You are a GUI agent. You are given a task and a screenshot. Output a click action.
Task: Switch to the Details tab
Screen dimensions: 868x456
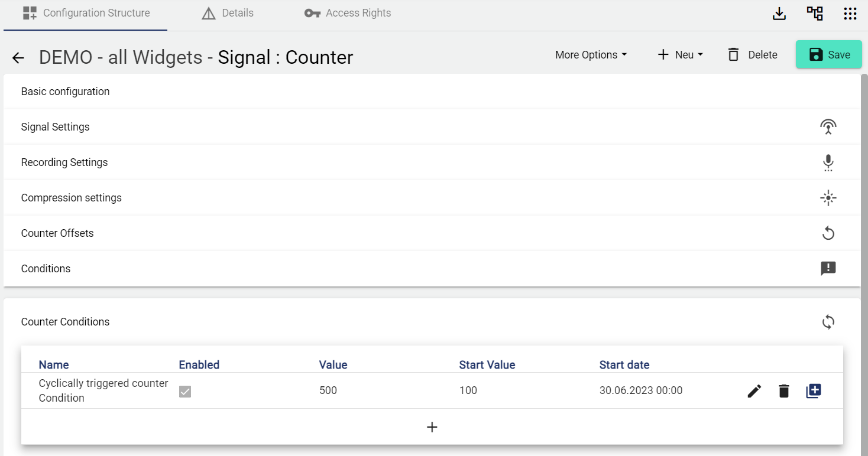click(x=228, y=13)
